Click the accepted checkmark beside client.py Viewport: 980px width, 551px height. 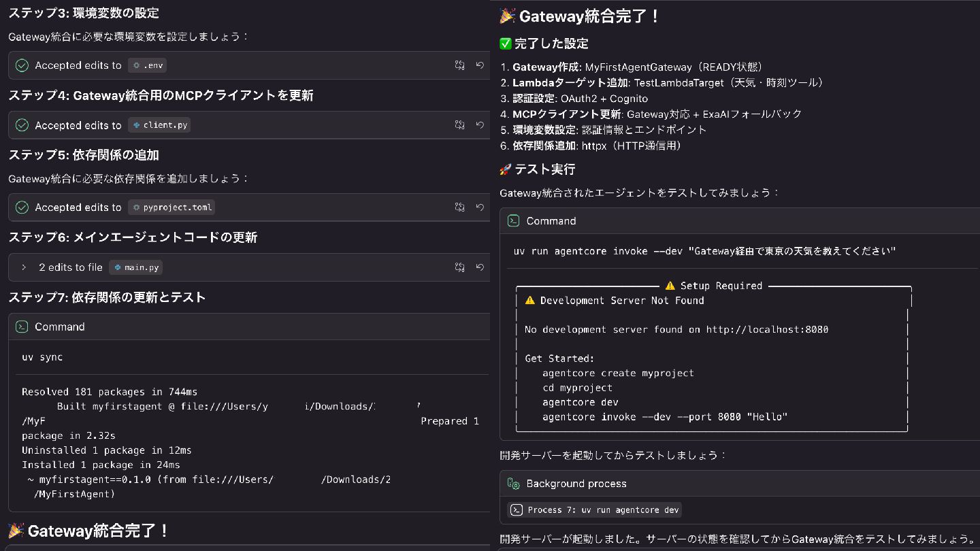pos(22,125)
